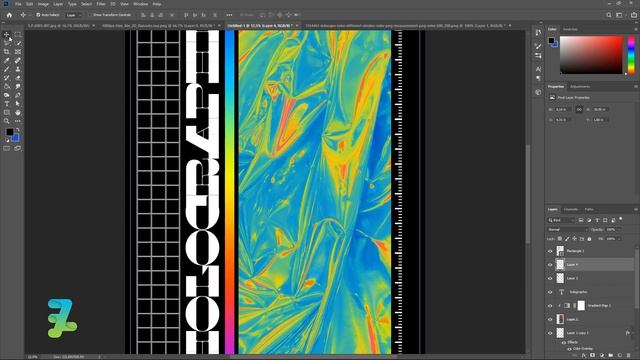This screenshot has width=640, height=360.
Task: Click the Rectangle 1 layer thumbnail
Action: click(560, 251)
